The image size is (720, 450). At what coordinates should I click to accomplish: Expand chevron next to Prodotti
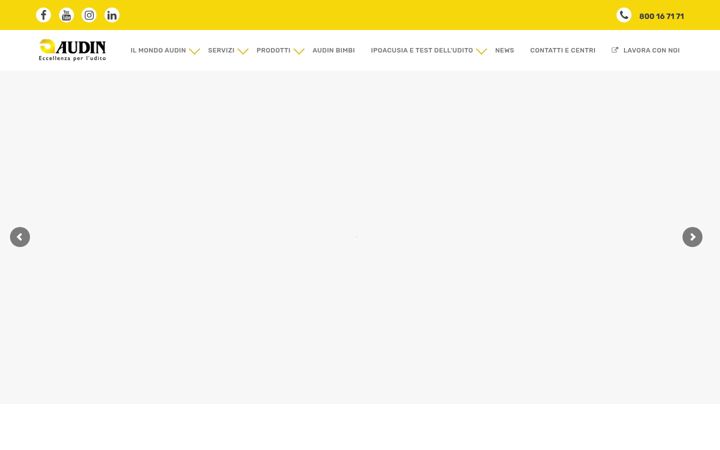point(299,51)
